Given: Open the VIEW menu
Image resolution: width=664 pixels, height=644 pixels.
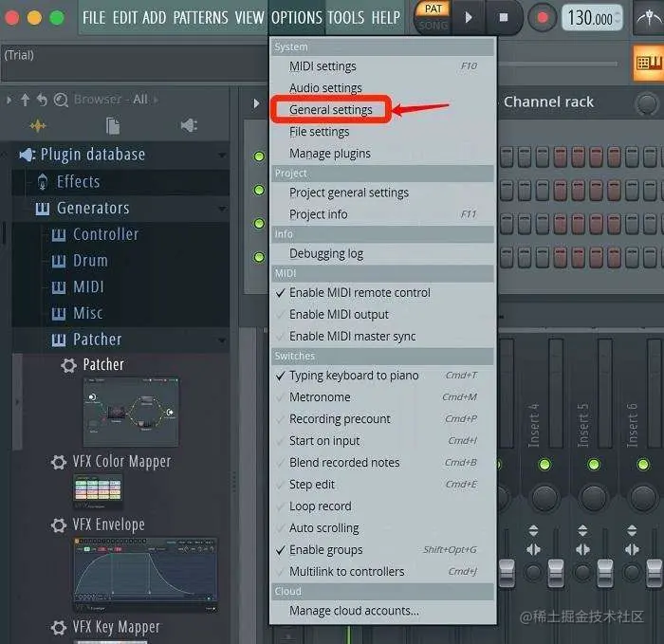Looking at the screenshot, I should 249,18.
